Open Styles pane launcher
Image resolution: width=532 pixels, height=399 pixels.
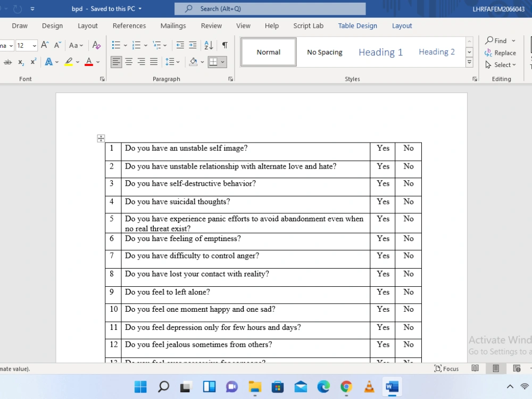click(475, 79)
